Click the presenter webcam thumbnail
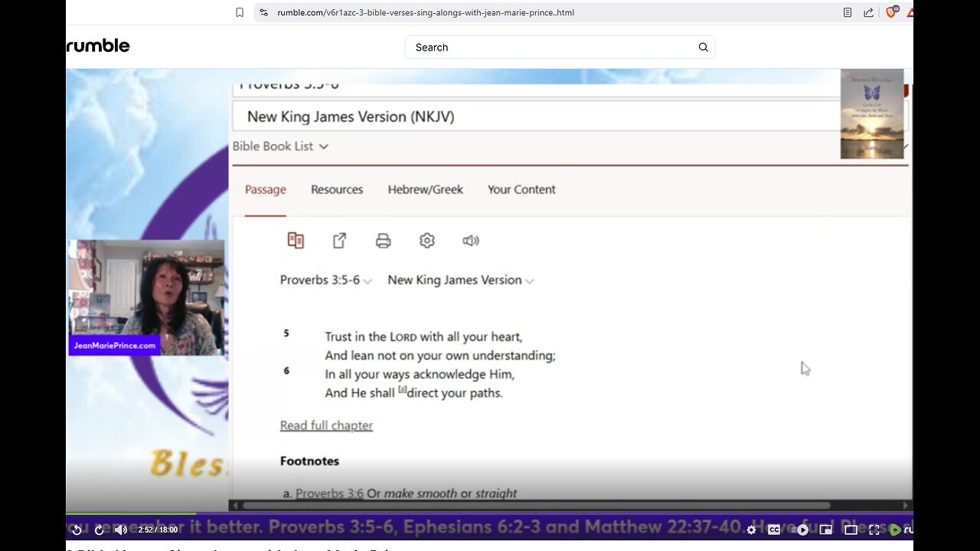The width and height of the screenshot is (980, 551). pos(146,297)
